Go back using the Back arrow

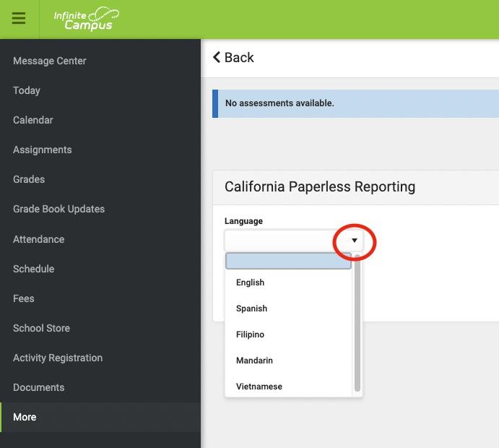point(233,58)
